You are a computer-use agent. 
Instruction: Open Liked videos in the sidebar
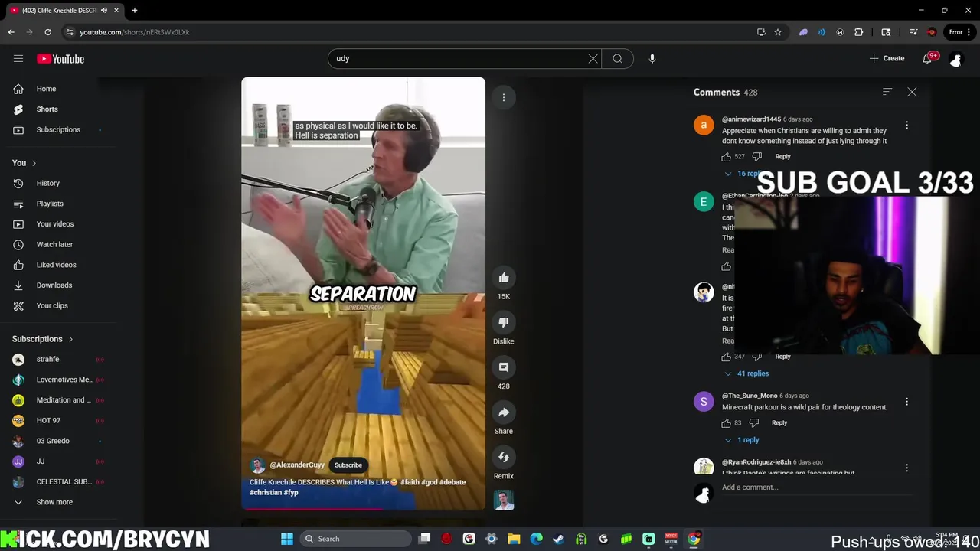[56, 265]
